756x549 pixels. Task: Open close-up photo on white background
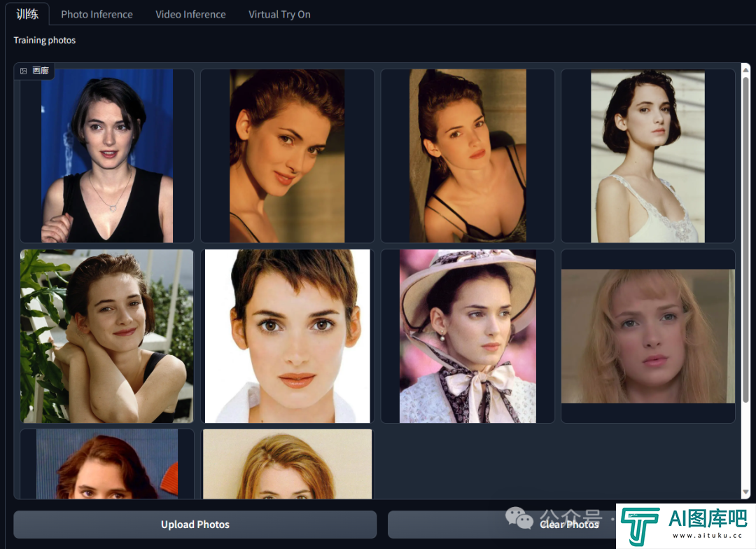pyautogui.click(x=288, y=336)
